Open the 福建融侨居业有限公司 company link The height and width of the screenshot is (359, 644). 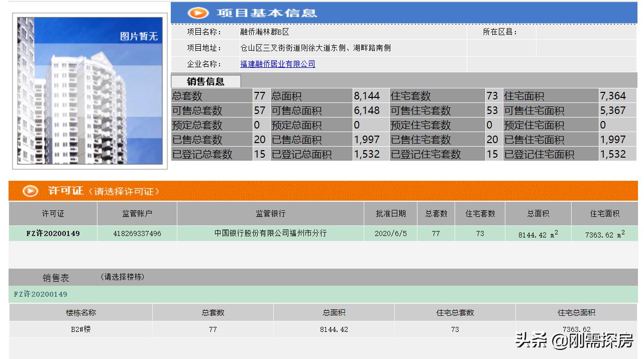click(x=278, y=64)
